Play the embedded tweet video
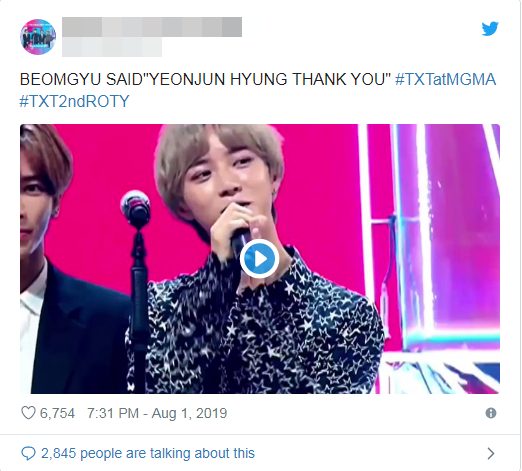The image size is (522, 471). (260, 259)
